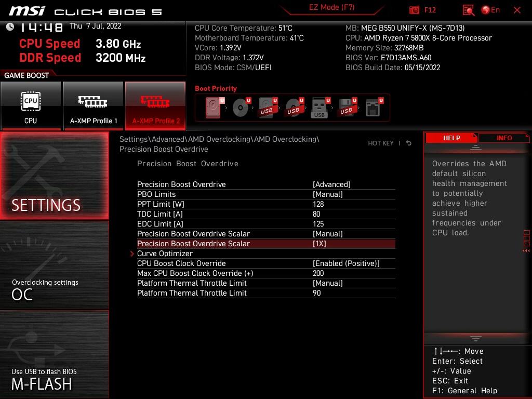Open M-FLASH to flash BIOS
Screen dimensions: 532x399
[54, 355]
